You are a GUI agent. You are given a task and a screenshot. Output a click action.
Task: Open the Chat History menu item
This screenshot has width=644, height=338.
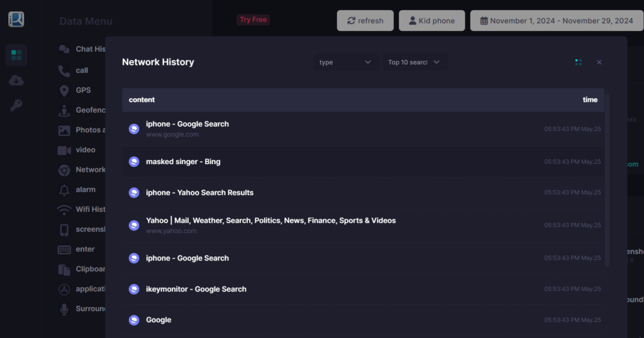click(x=82, y=49)
